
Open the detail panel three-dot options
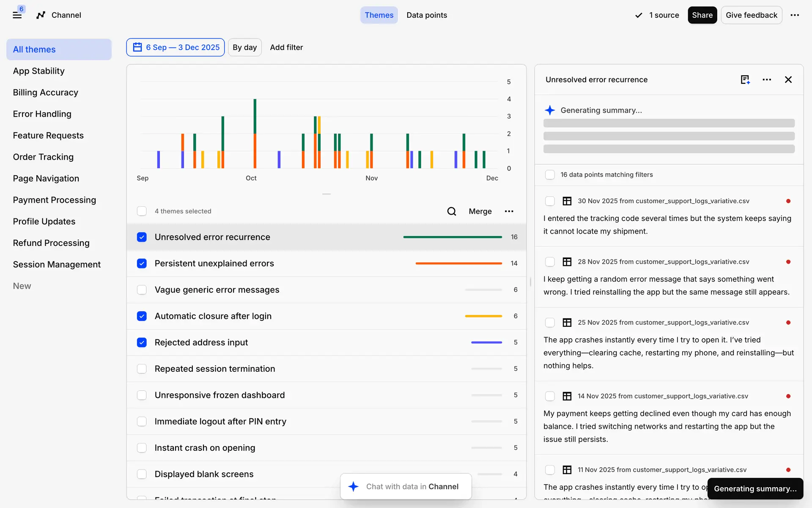coord(767,80)
